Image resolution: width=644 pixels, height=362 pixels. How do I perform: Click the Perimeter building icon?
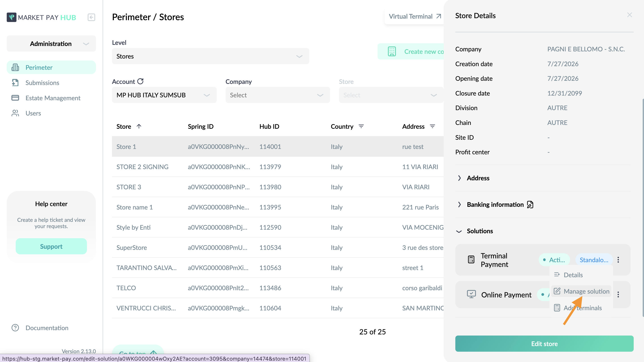[x=15, y=67]
